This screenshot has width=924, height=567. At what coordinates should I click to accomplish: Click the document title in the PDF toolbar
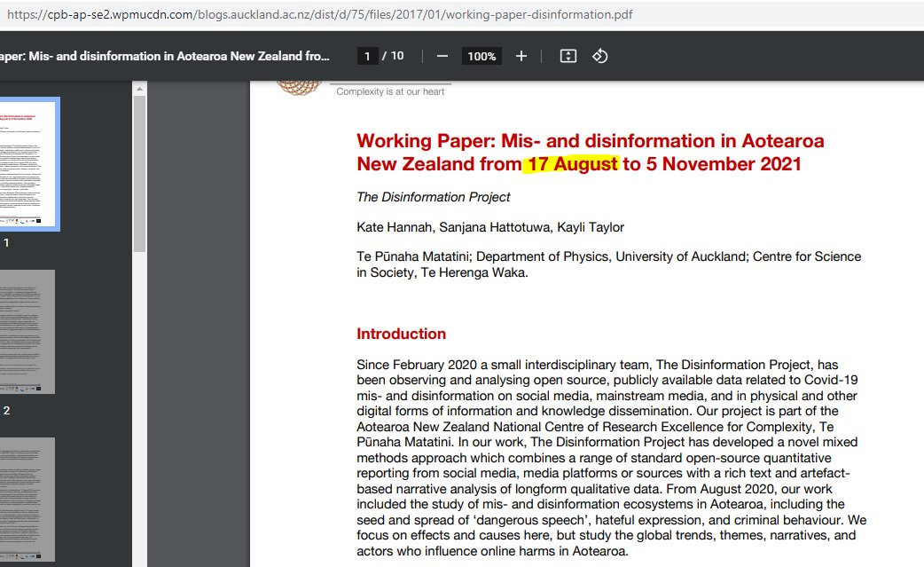[165, 56]
